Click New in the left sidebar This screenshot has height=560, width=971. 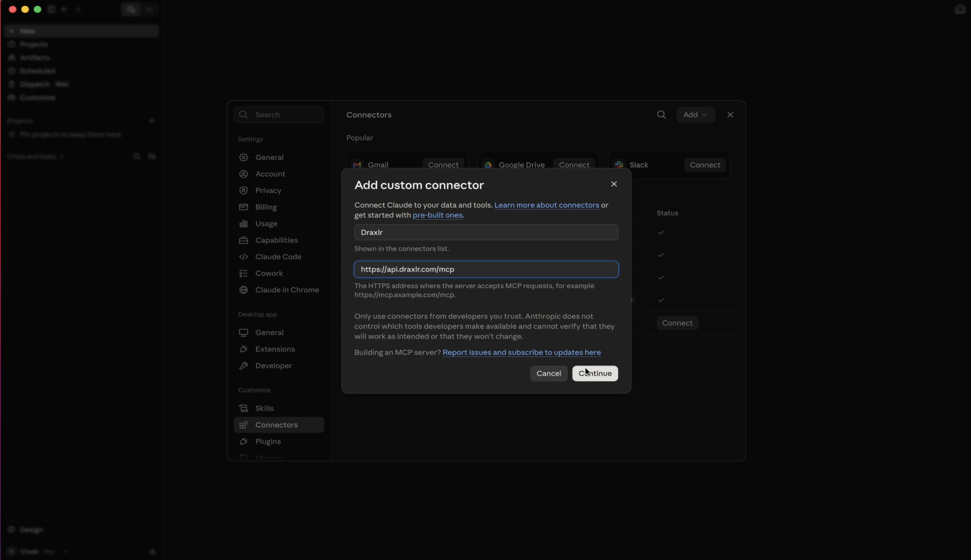pos(81,31)
